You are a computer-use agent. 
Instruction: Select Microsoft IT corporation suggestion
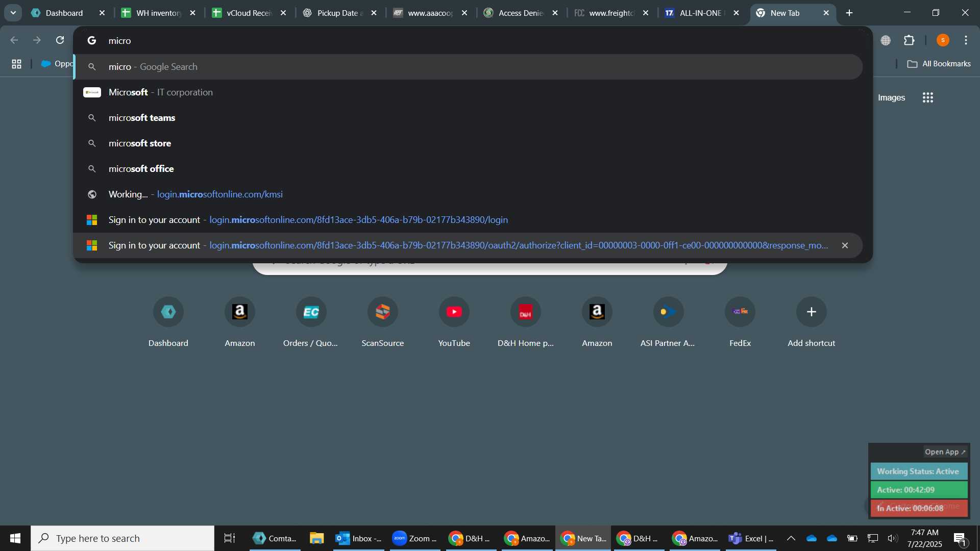[468, 92]
